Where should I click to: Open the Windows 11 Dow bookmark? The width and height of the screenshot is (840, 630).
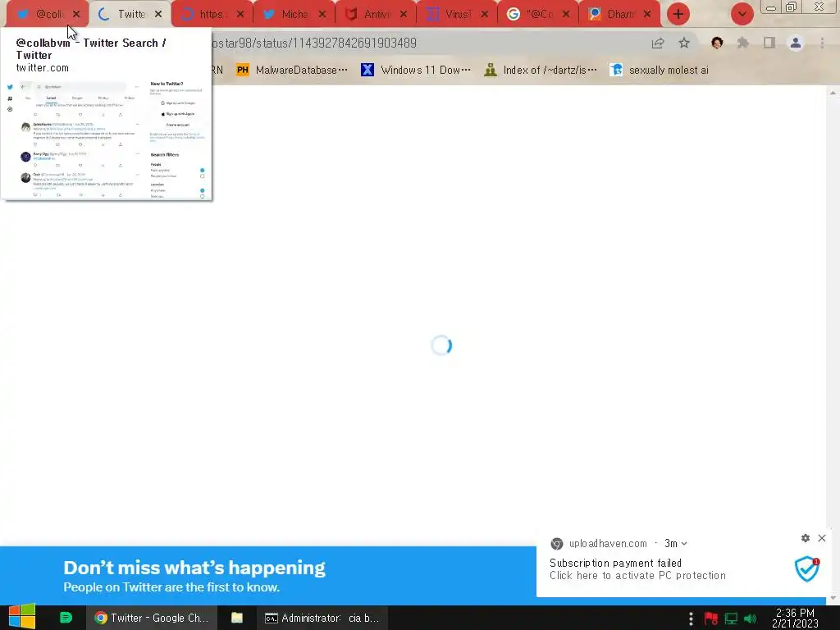click(416, 71)
